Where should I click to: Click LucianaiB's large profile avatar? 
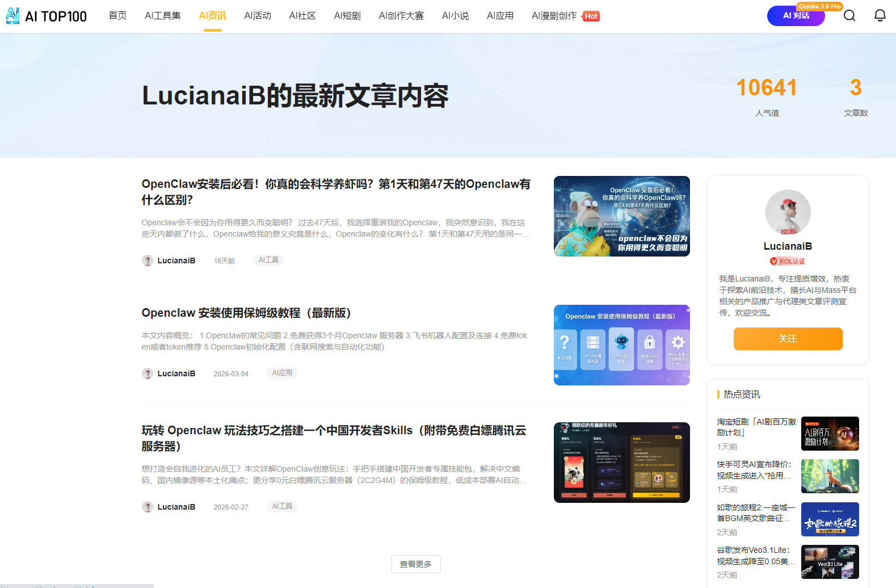[788, 212]
